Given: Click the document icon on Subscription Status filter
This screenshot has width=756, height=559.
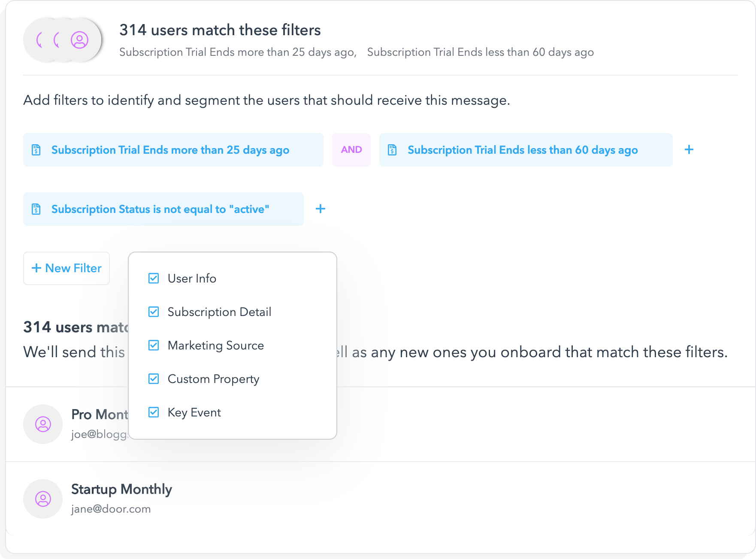Looking at the screenshot, I should click(36, 209).
